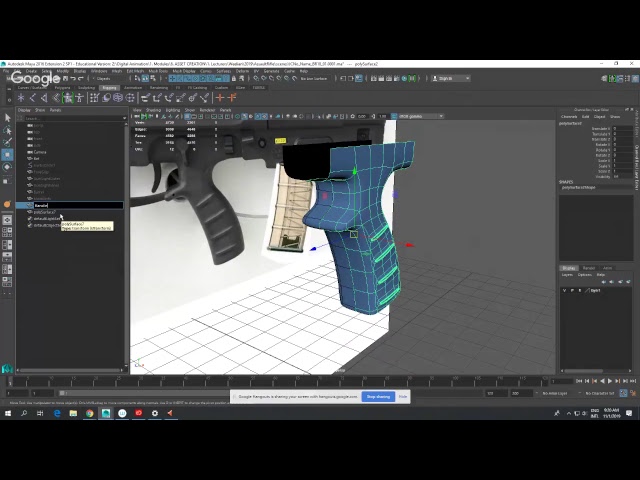Image resolution: width=640 pixels, height=480 pixels.
Task: Click the Parent Constraint shelf icon
Action: click(145, 98)
